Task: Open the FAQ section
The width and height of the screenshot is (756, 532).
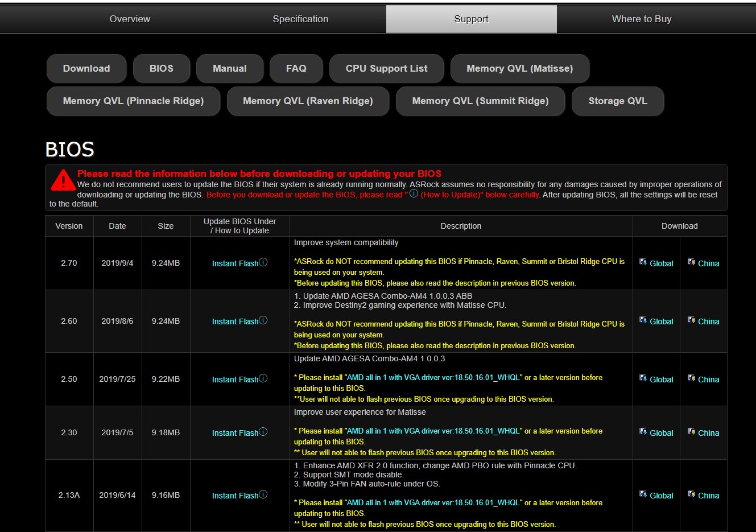Action: click(296, 68)
